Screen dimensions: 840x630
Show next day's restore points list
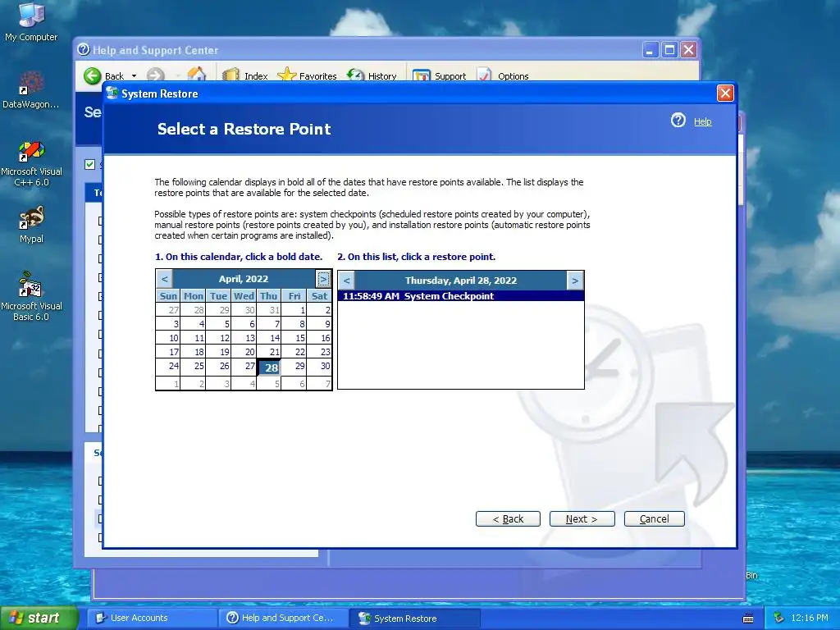click(x=575, y=281)
